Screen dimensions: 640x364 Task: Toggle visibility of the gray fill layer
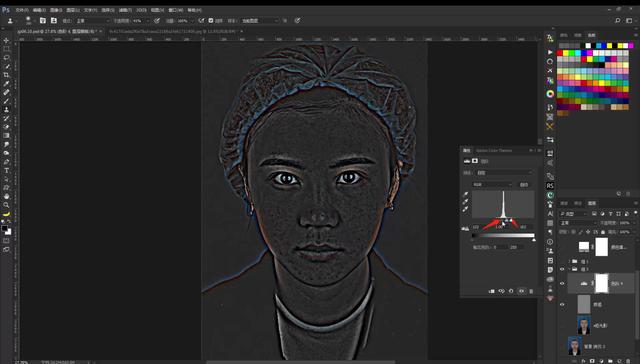[x=562, y=304]
